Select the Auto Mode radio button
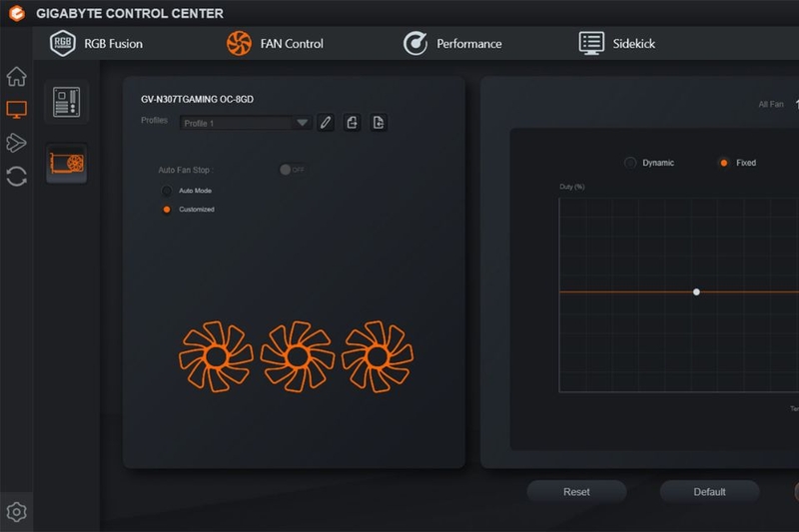The width and height of the screenshot is (799, 532). pos(167,191)
